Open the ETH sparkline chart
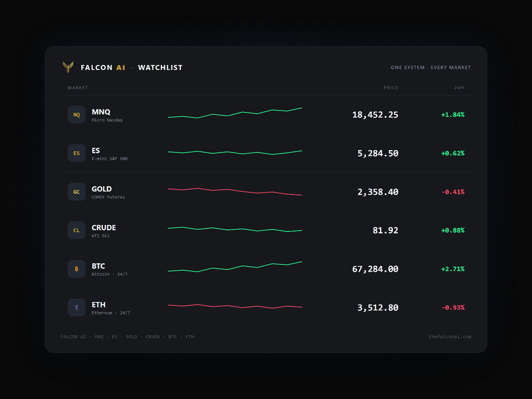 235,306
